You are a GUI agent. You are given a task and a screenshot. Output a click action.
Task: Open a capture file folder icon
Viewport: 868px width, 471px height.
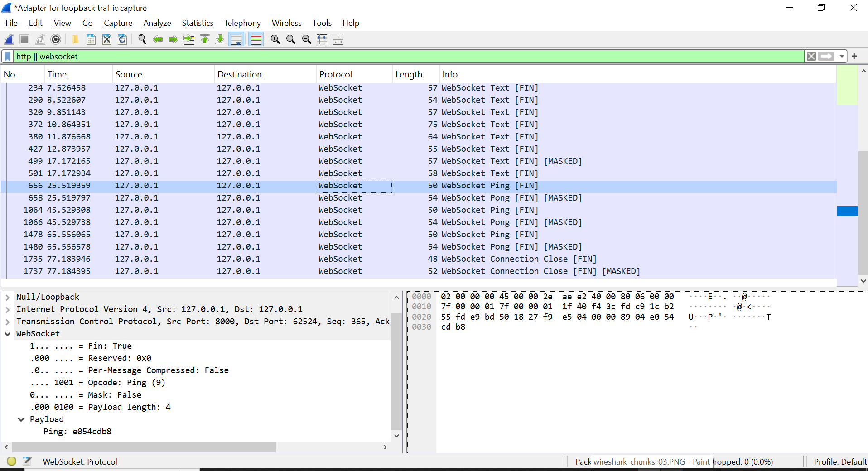[75, 39]
